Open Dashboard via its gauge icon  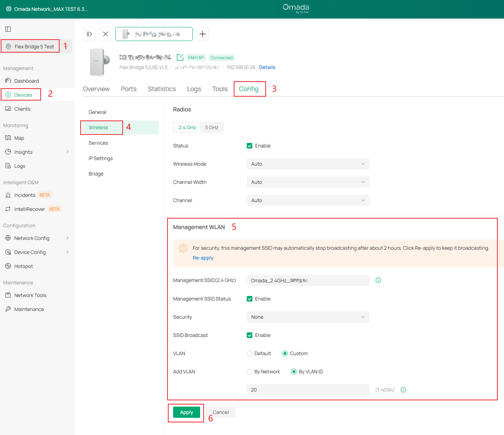pyautogui.click(x=8, y=81)
